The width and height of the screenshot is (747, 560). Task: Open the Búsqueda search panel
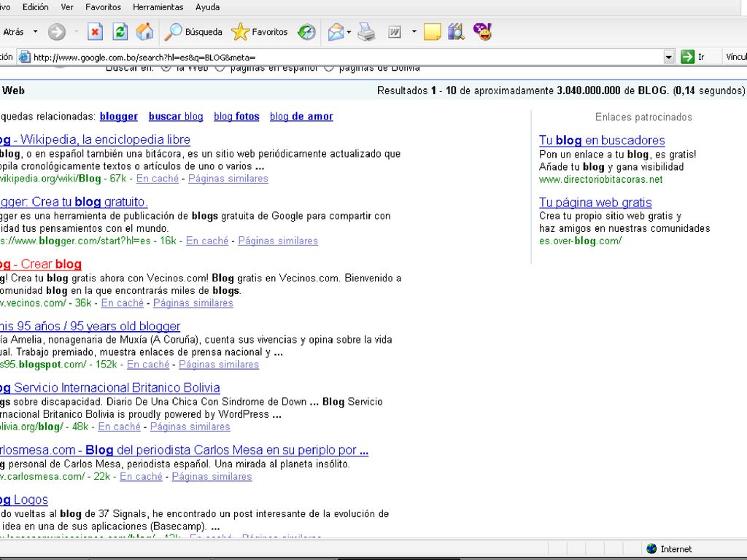tap(193, 32)
